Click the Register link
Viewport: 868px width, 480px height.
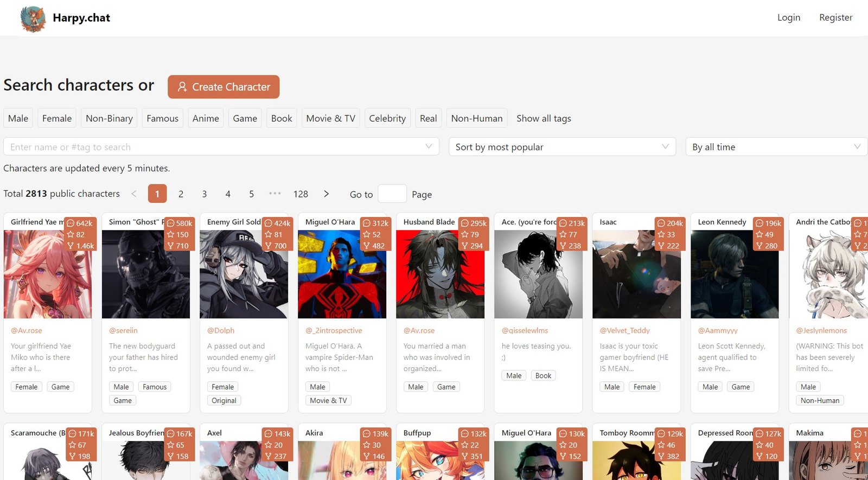(x=835, y=17)
